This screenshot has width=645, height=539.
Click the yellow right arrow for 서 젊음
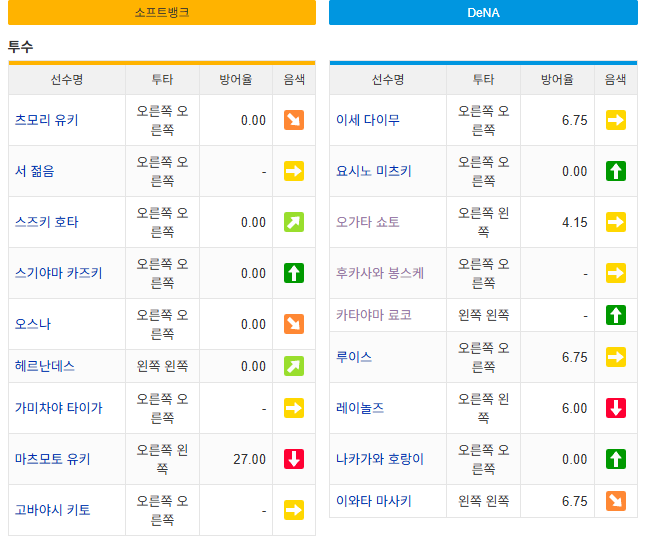point(294,171)
